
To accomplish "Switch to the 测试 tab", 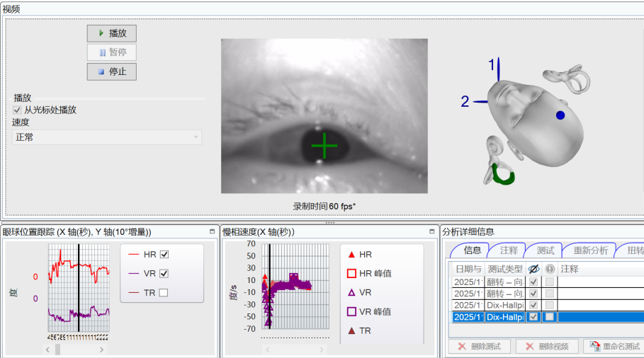I will (545, 250).
